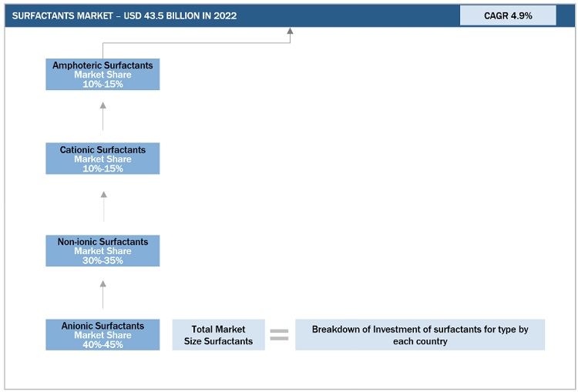The width and height of the screenshot is (578, 392).
Task: Click Market Share label in Amphoteric box
Action: coord(102,75)
